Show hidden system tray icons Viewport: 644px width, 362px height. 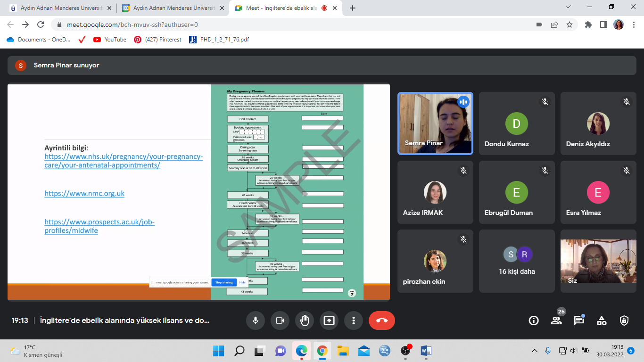535,351
